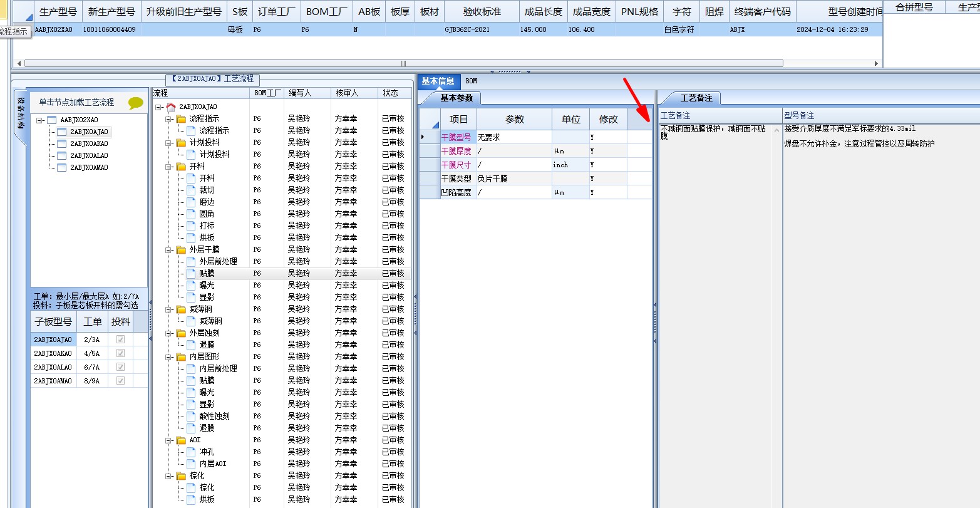Collapse the 开料 folder node
This screenshot has height=508, width=980.
coord(169,167)
